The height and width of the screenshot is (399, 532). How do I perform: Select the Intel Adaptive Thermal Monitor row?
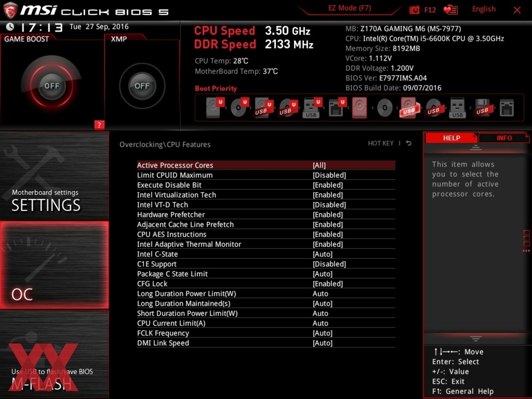(266, 244)
